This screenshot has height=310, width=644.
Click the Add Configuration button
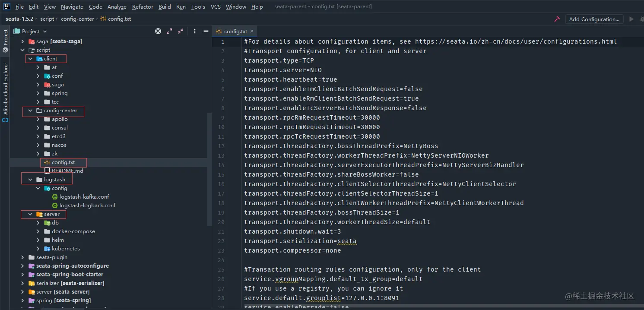(x=594, y=19)
